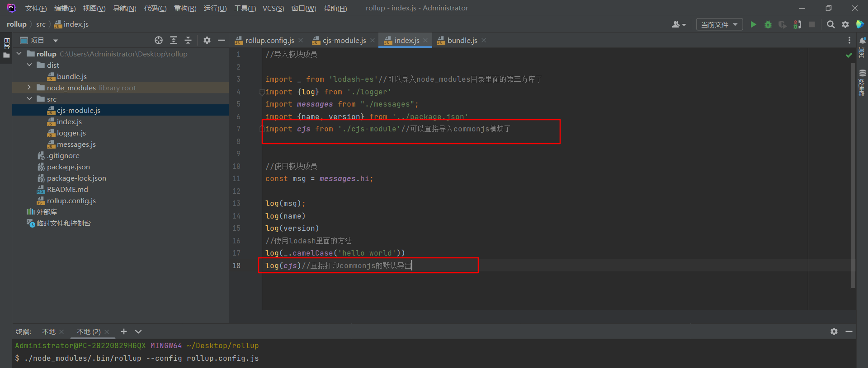868x368 pixels.
Task: Run with coverage using the shield icon
Action: pos(783,24)
